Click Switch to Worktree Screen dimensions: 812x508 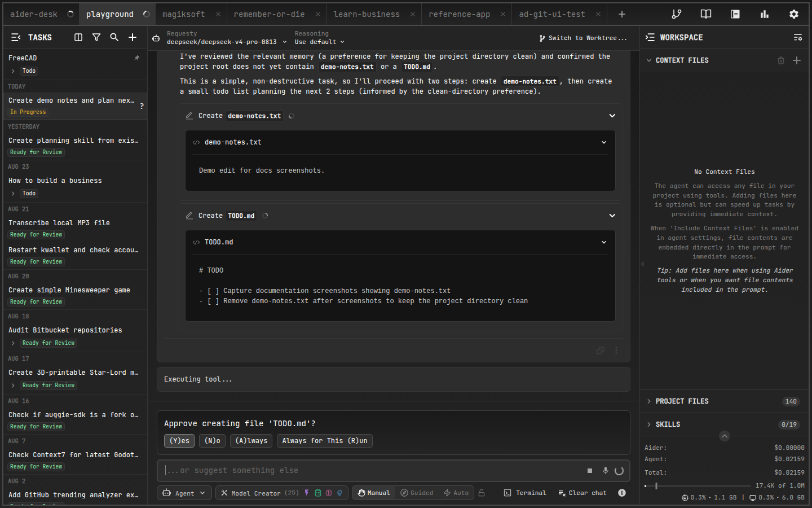tap(583, 38)
